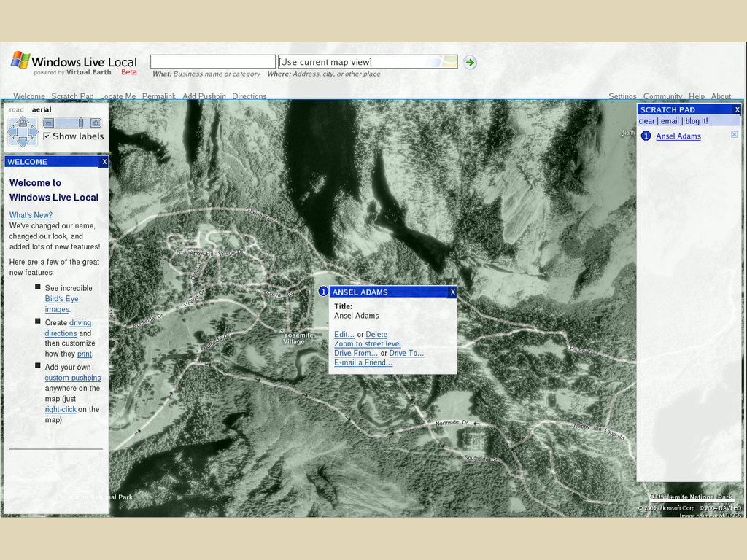
Task: Select the aerial map view
Action: click(x=42, y=109)
